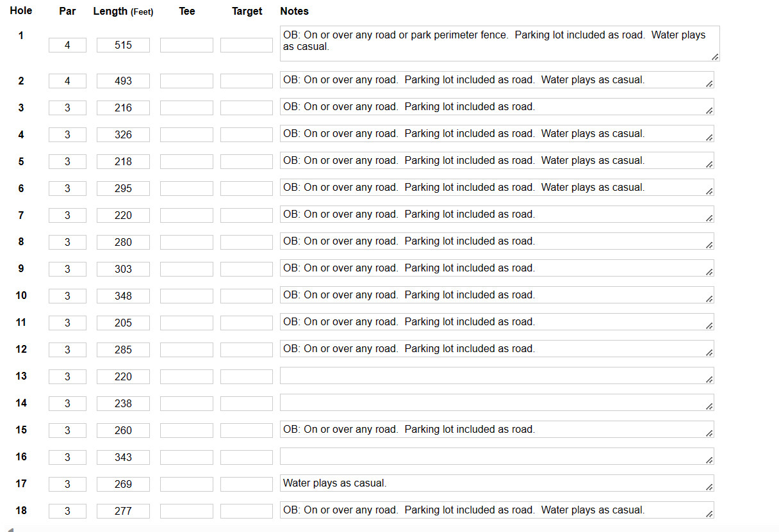Click the empty Notes box for hole 13

pos(497,376)
